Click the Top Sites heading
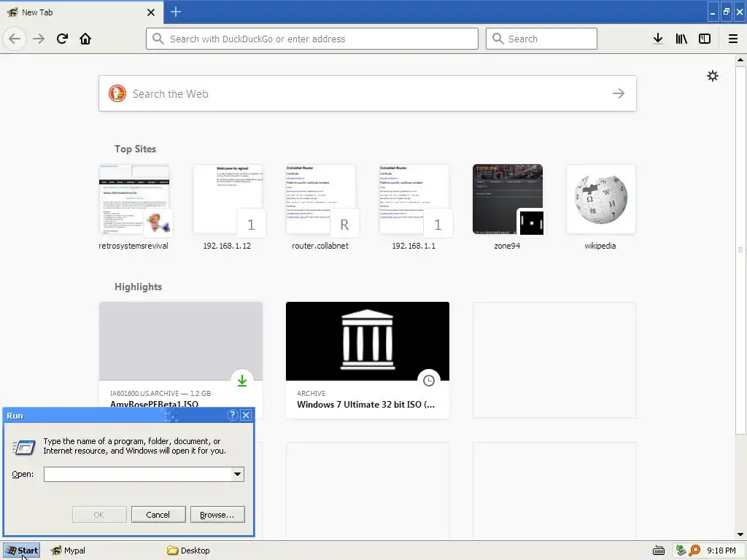Image resolution: width=747 pixels, height=560 pixels. pos(135,149)
